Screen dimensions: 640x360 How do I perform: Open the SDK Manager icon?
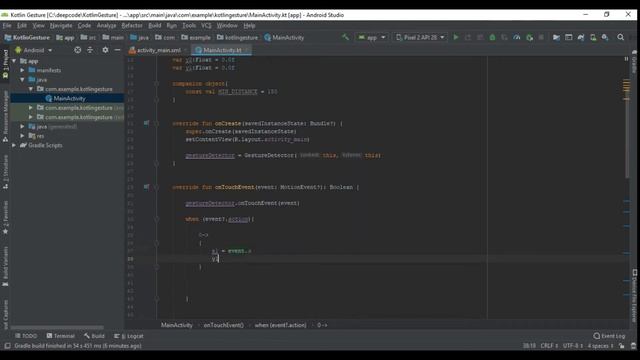coord(605,37)
